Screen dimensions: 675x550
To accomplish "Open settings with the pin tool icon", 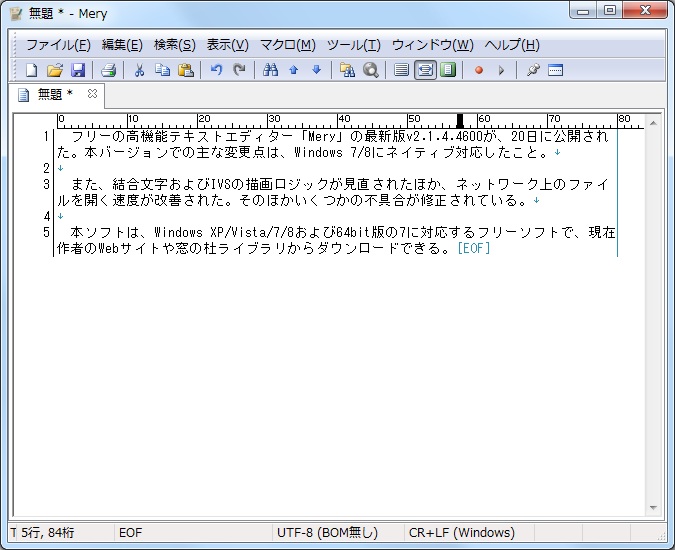I will (x=533, y=70).
